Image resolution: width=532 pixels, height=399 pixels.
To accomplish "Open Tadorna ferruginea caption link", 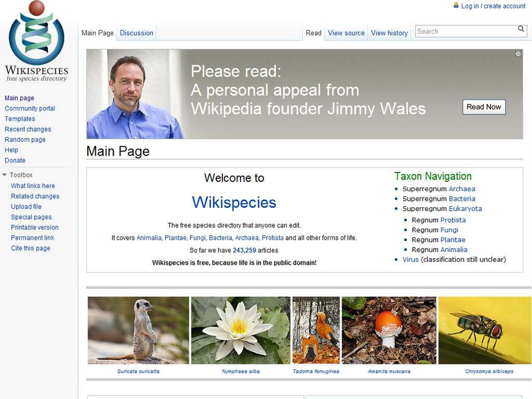I will pos(316,371).
